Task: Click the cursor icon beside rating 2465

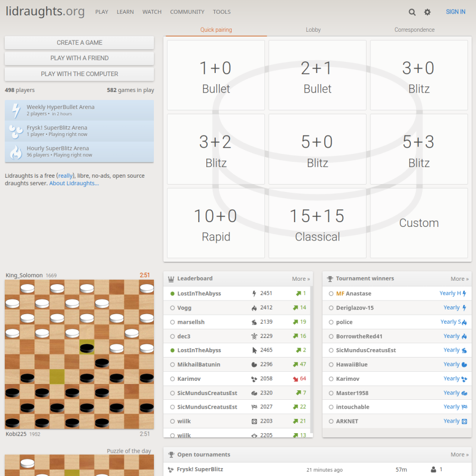Action: point(254,350)
